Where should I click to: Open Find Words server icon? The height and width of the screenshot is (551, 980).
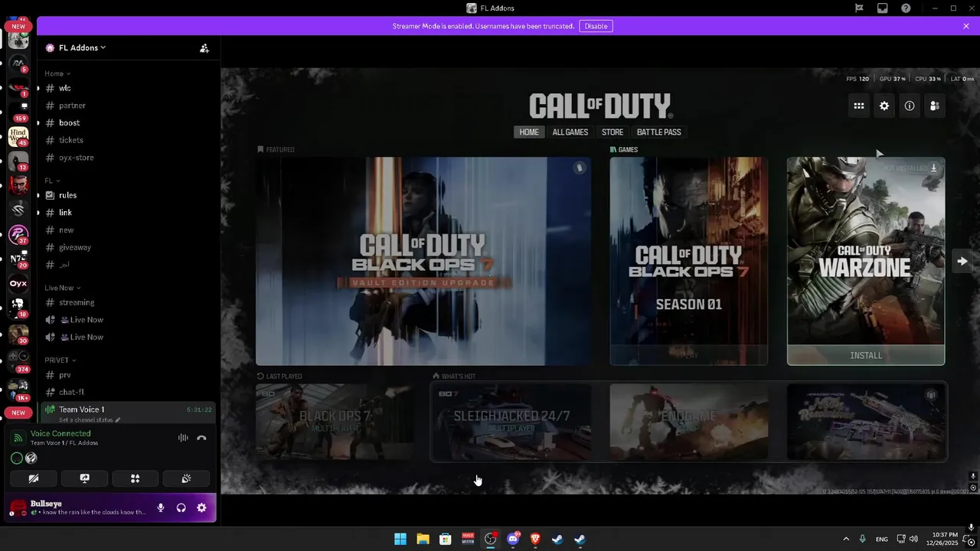click(x=18, y=137)
